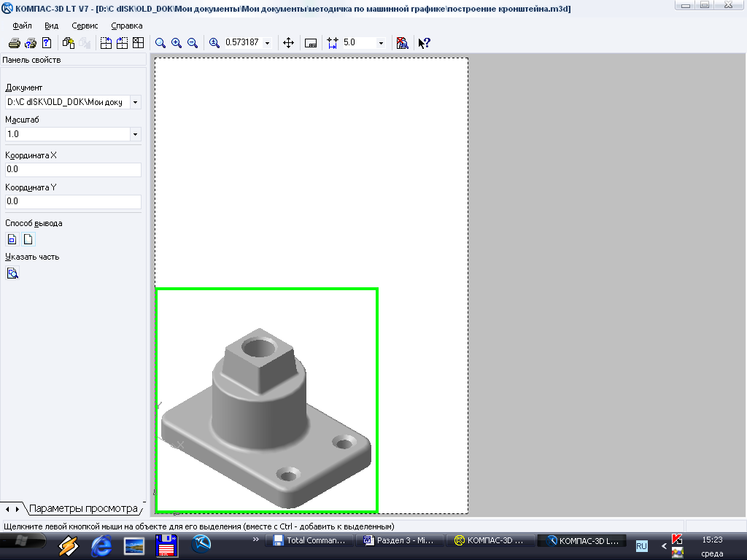Image resolution: width=747 pixels, height=560 pixels.
Task: Add a document to the preview
Action: [x=69, y=43]
